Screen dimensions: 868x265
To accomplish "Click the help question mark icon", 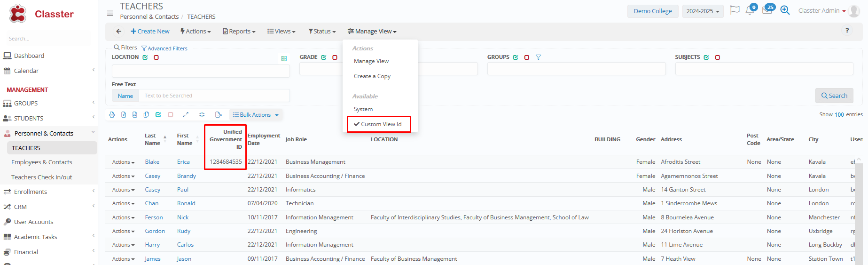I will click(847, 31).
